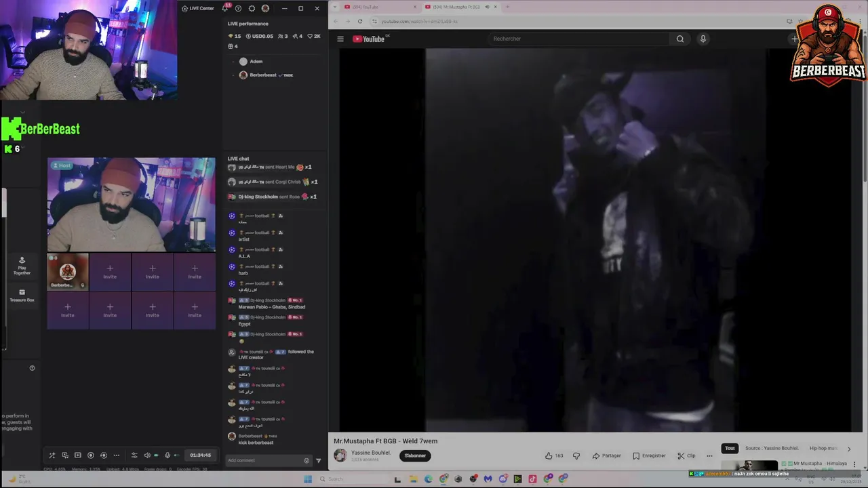Image resolution: width=868 pixels, height=488 pixels.
Task: Click the YouTube video player
Action: [x=595, y=240]
